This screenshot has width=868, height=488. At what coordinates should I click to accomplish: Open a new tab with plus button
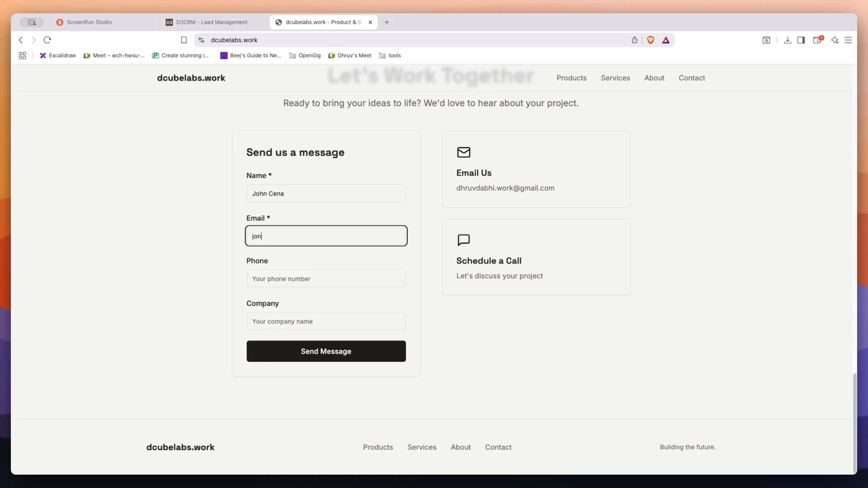pyautogui.click(x=387, y=22)
